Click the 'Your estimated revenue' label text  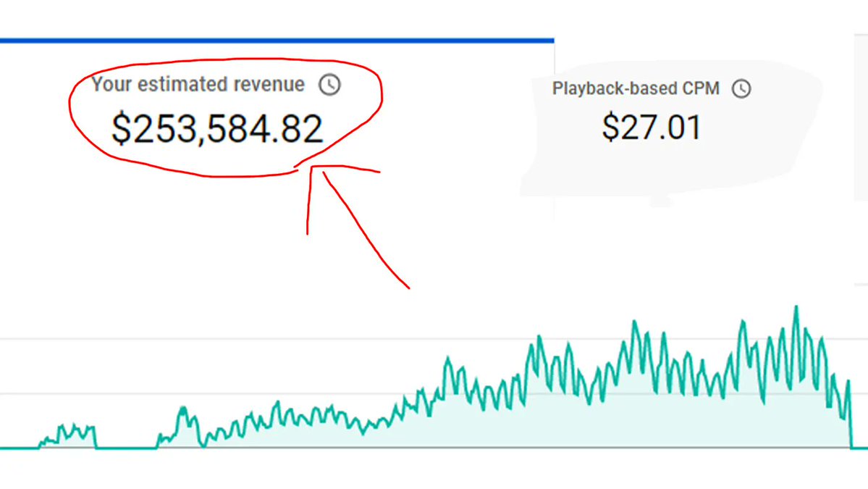click(x=198, y=84)
